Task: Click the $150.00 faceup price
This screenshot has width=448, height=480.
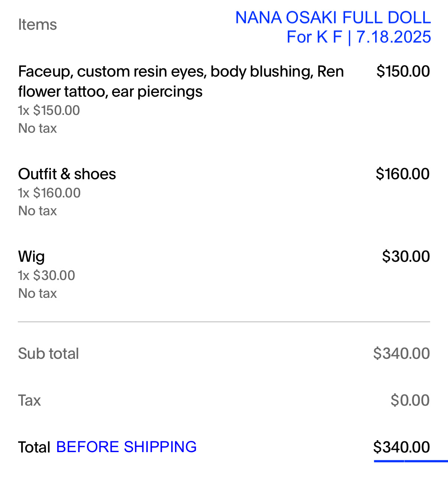Action: tap(403, 71)
